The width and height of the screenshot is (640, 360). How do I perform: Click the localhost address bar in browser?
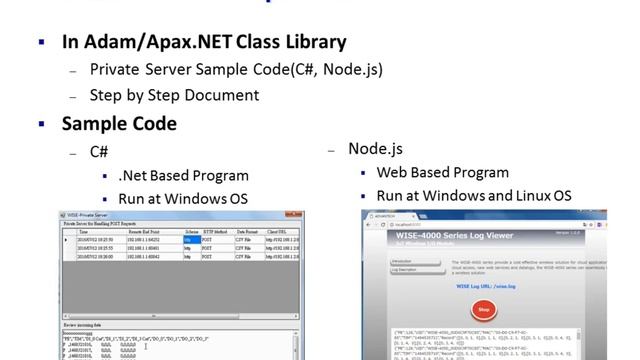coord(484,224)
